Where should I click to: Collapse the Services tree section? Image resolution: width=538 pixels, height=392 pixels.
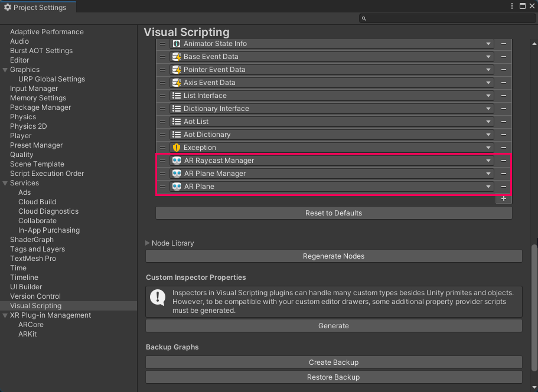click(5, 183)
